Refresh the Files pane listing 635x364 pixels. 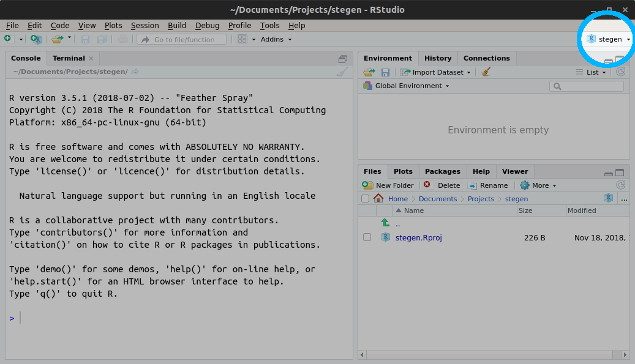tap(620, 185)
